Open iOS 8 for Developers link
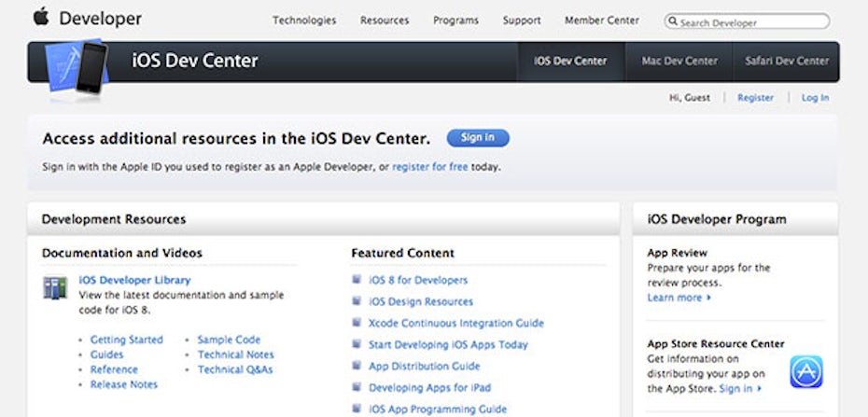Screen dimensions: 868x417 418,281
